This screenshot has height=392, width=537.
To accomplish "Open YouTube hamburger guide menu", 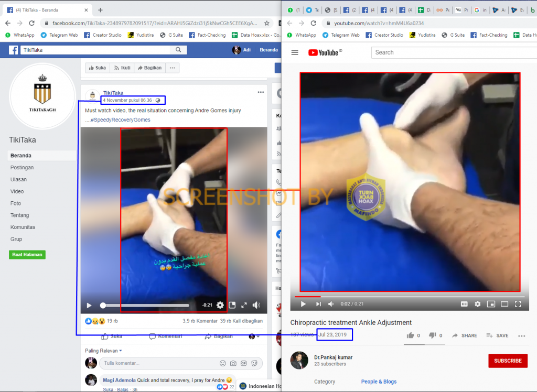I will [x=295, y=52].
